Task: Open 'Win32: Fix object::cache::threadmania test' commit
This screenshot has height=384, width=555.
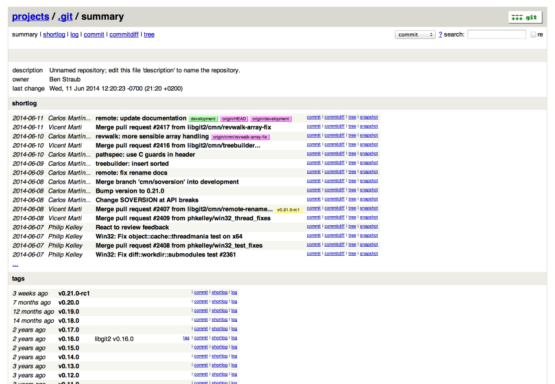Action: pos(169,236)
